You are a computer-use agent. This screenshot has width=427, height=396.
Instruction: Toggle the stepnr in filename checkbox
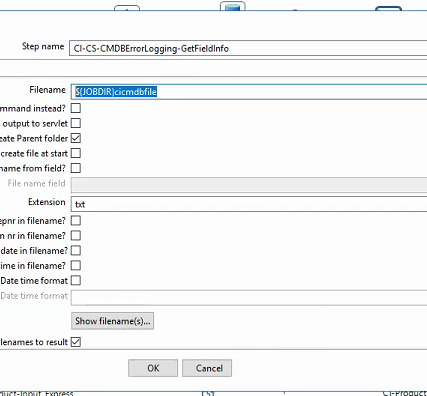pos(76,220)
